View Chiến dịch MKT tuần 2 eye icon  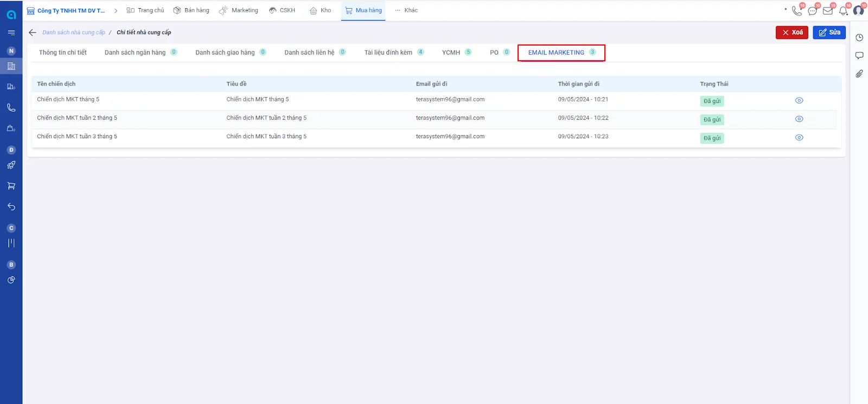pos(799,119)
